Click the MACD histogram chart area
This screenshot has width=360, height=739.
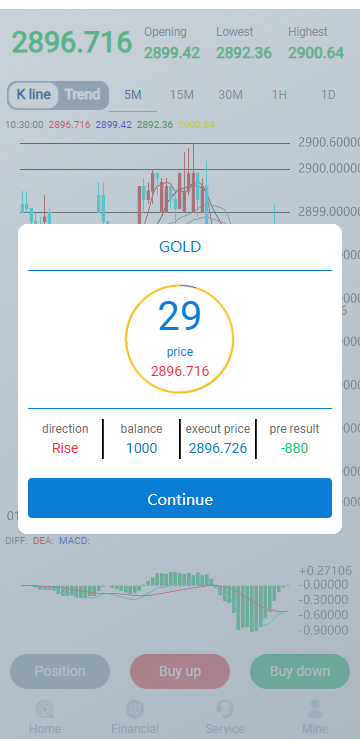(155, 599)
